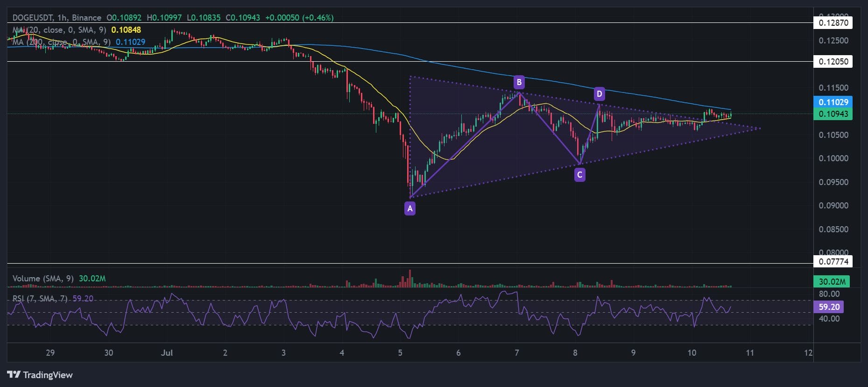Click the 11 date on time axis
868x387 pixels.
click(750, 352)
